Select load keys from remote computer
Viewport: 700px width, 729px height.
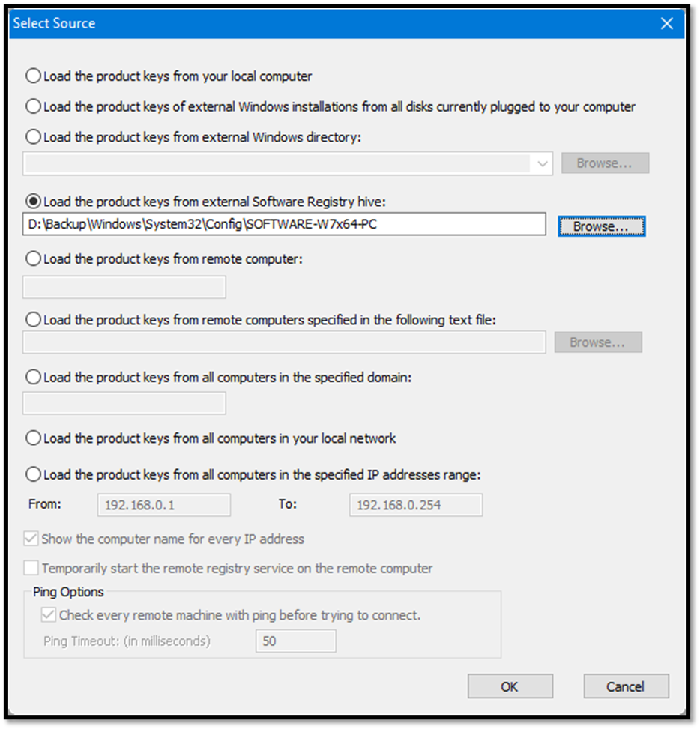coord(33,258)
